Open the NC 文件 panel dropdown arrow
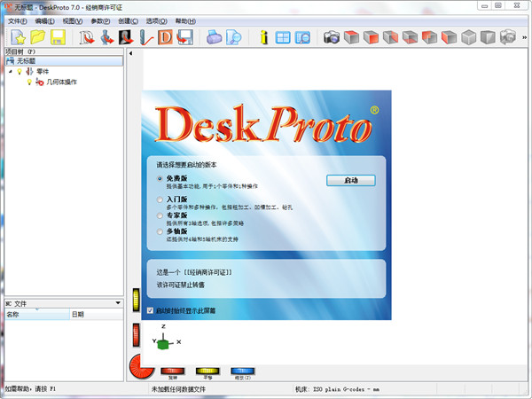Viewport: 532px width, 399px height. 118,303
